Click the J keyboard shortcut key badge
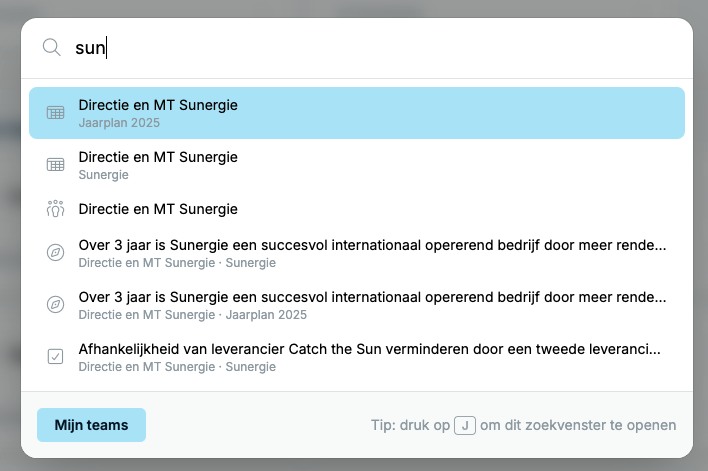This screenshot has height=471, width=708. pyautogui.click(x=465, y=425)
